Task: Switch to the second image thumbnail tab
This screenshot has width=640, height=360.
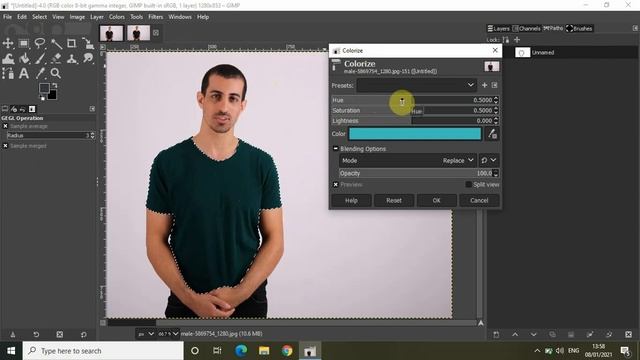Action: tap(138, 33)
